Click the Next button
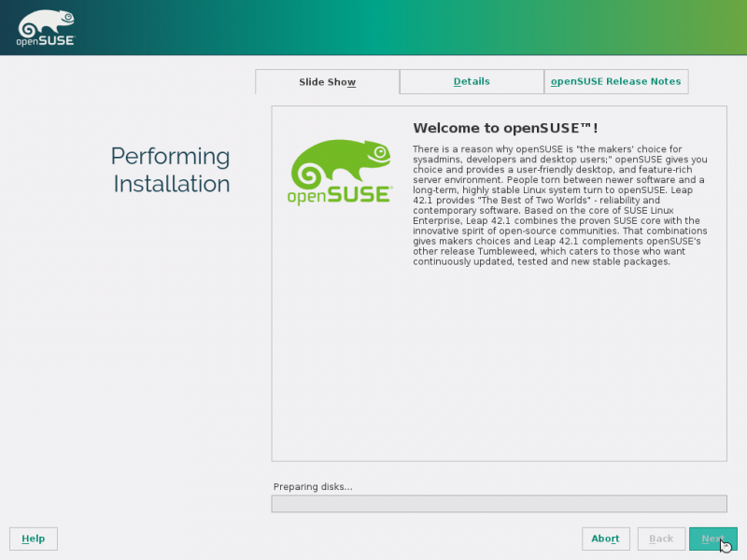This screenshot has width=747, height=560. (712, 539)
